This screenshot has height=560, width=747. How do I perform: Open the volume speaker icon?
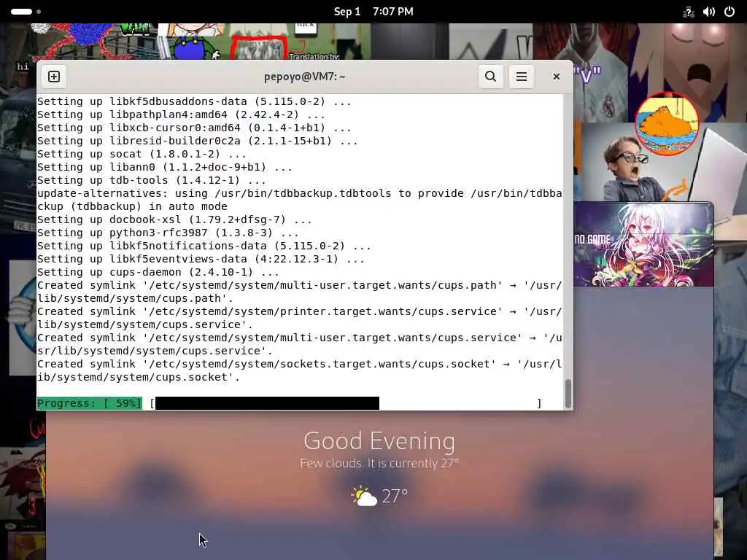coord(709,12)
